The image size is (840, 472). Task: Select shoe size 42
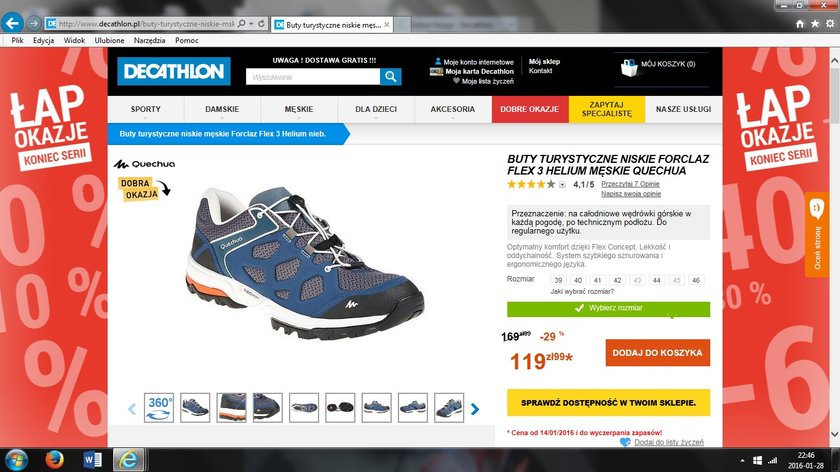(x=617, y=280)
